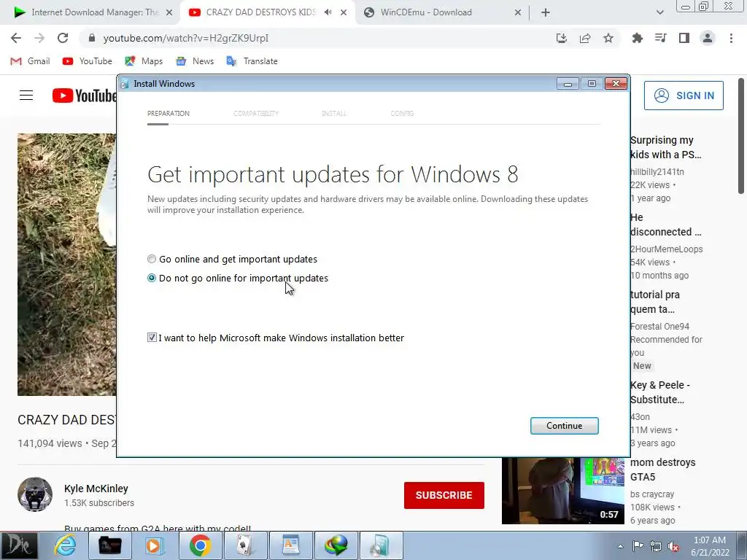The image size is (747, 560).
Task: Open the Windows setup taskbar icon
Action: pos(381,545)
